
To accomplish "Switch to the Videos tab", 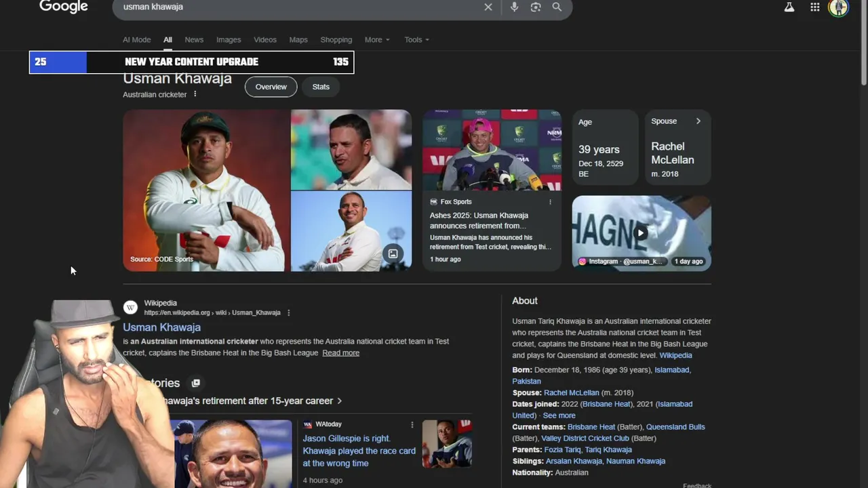I will click(x=265, y=40).
